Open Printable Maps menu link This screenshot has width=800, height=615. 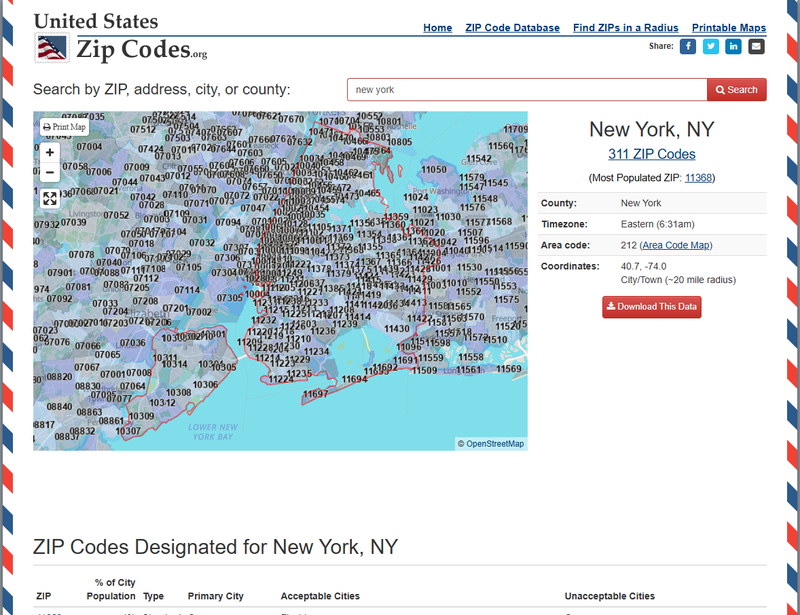coord(729,28)
